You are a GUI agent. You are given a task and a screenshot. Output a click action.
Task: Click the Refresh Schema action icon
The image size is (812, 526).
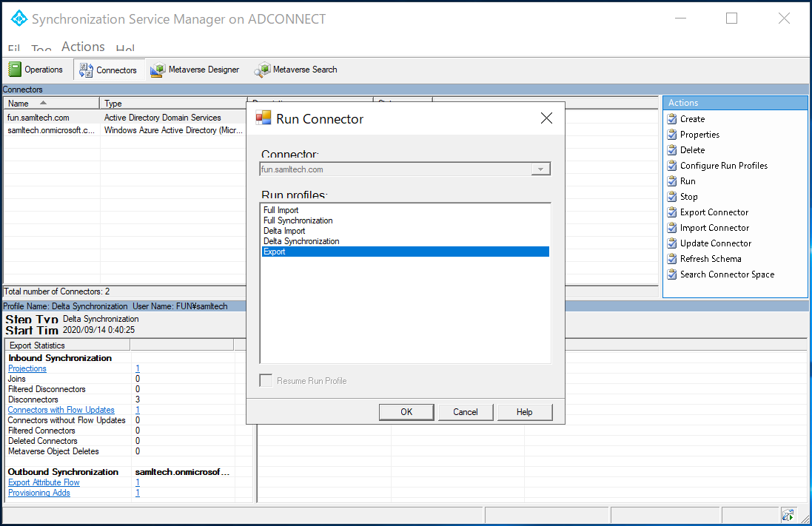click(x=672, y=259)
